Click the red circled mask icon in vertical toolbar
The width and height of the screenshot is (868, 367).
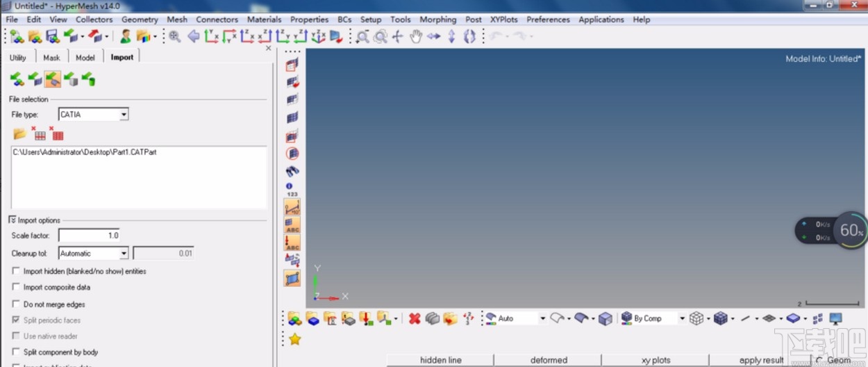[x=292, y=153]
